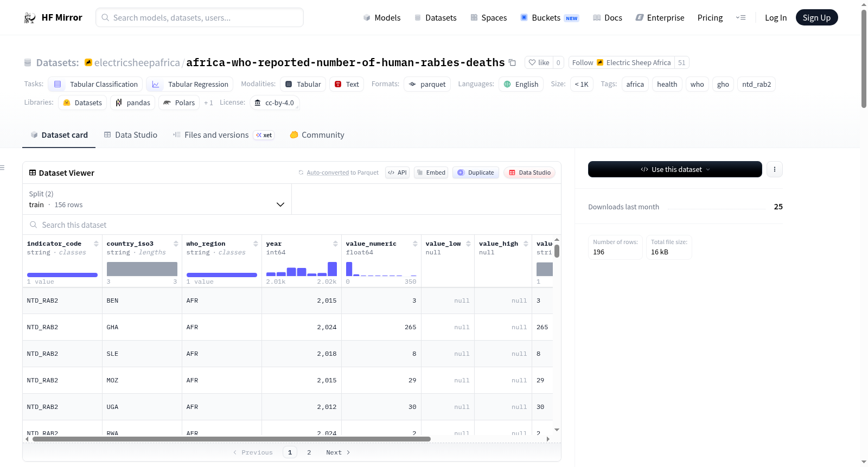868x467 pixels.
Task: Open the three-dot options menu
Action: [x=775, y=169]
